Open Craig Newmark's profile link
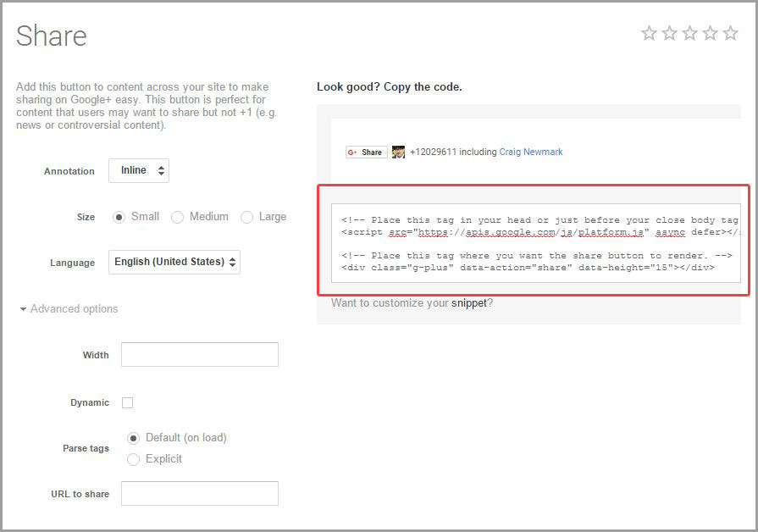This screenshot has height=532, width=758. [531, 152]
